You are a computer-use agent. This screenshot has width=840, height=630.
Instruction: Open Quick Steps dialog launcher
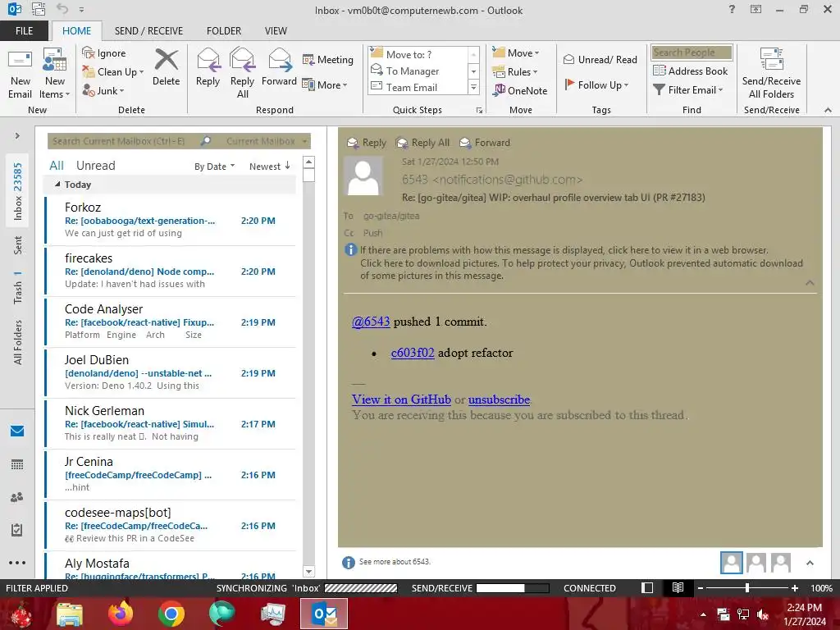click(479, 111)
